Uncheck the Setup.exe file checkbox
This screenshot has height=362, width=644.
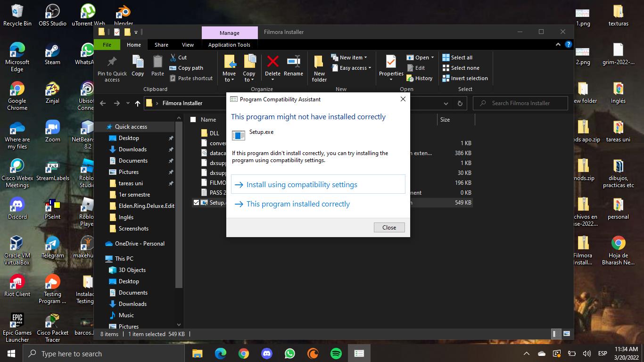[x=196, y=203]
